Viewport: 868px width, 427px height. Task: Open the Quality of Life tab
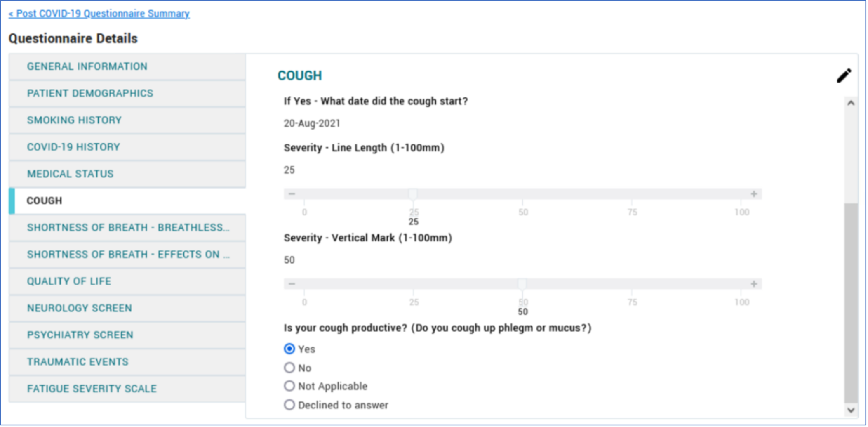pyautogui.click(x=69, y=281)
